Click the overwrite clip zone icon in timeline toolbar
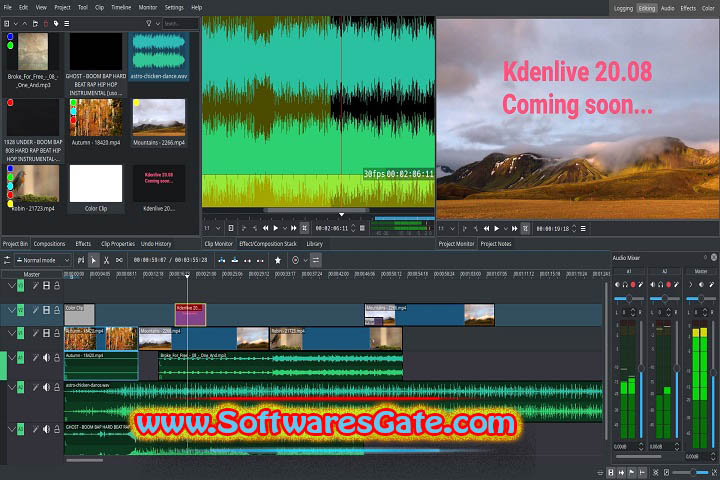Image resolution: width=720 pixels, height=480 pixels. 235,260
